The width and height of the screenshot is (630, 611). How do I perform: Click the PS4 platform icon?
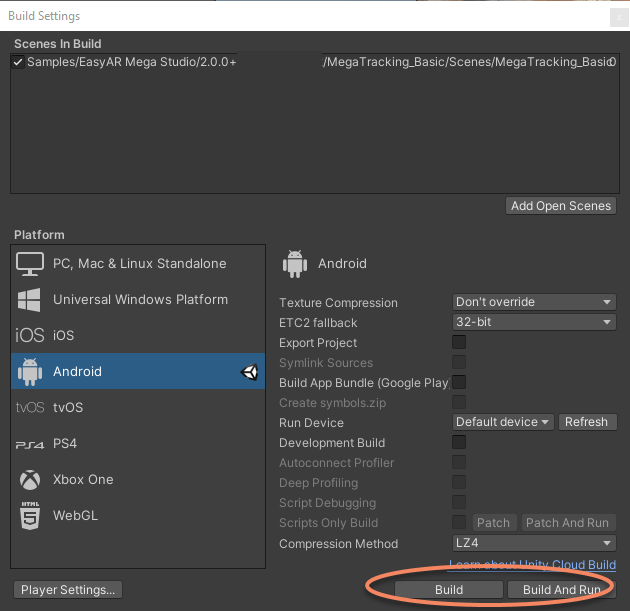tap(30, 444)
